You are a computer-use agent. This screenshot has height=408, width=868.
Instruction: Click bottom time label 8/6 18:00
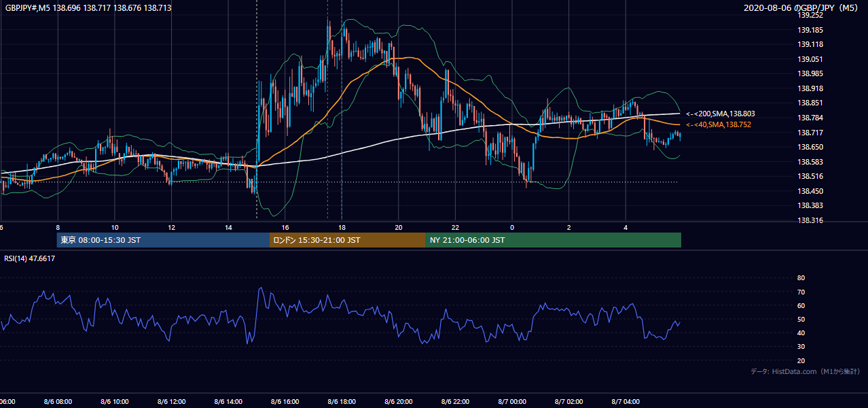point(342,402)
